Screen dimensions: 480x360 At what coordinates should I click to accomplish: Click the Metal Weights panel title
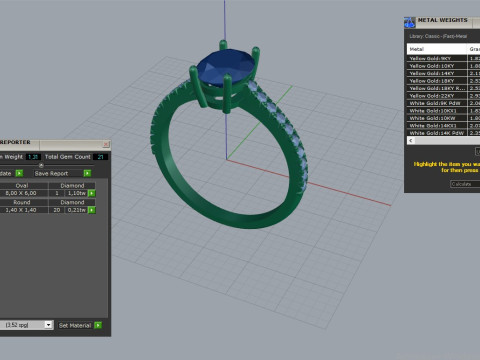click(443, 20)
